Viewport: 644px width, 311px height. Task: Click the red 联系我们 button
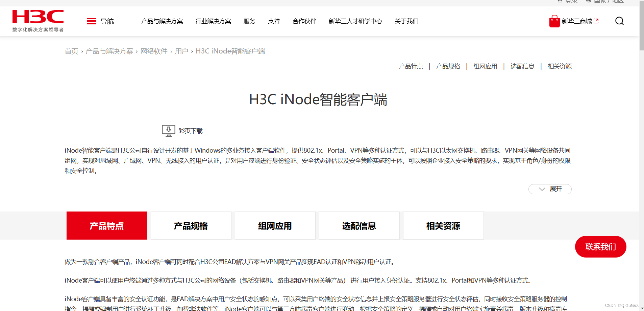point(600,247)
